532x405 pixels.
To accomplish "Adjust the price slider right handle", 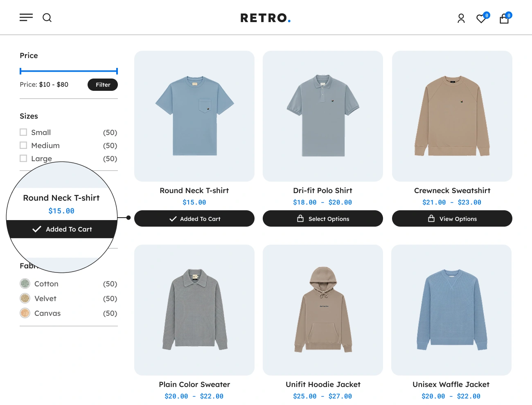I will pyautogui.click(x=117, y=71).
